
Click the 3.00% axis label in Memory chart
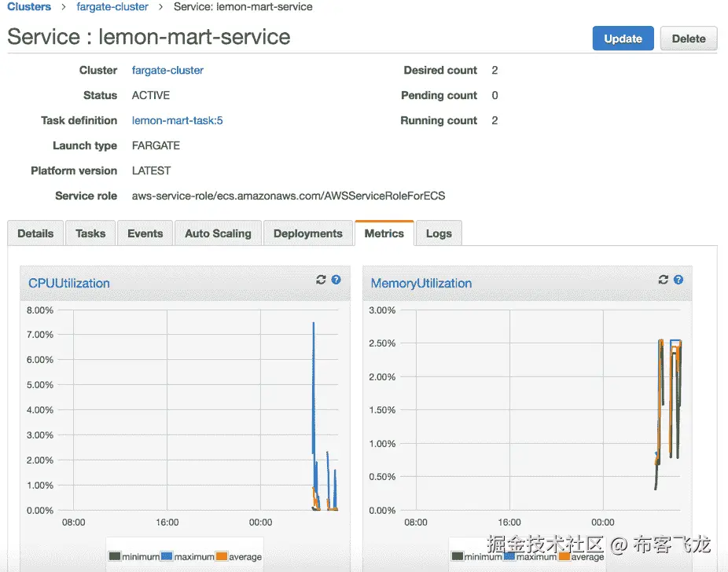382,310
